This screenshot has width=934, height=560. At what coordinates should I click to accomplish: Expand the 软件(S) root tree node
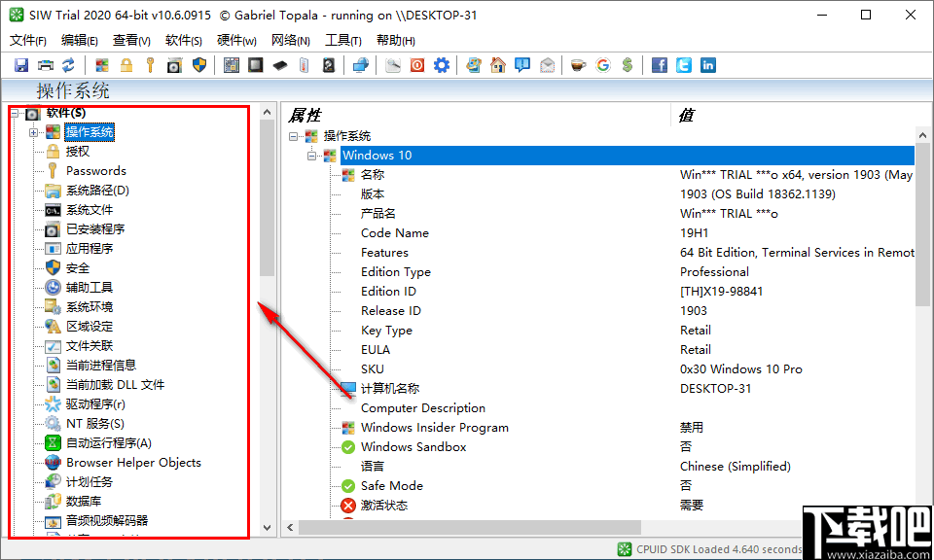[16, 112]
